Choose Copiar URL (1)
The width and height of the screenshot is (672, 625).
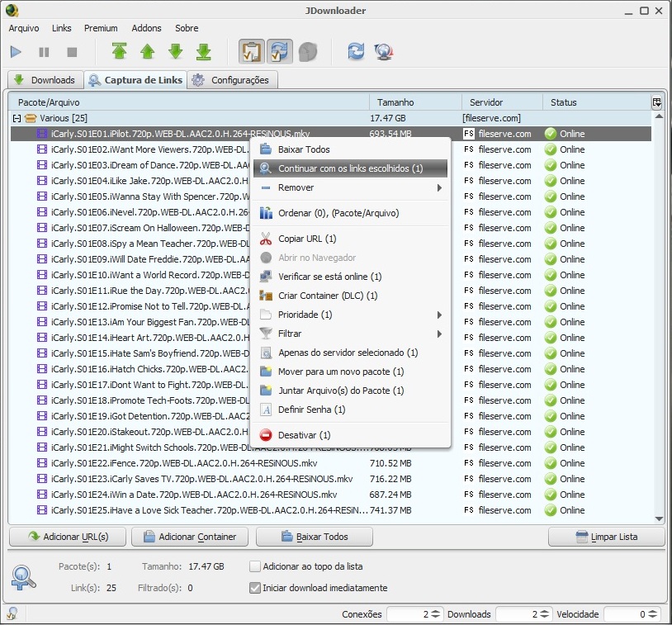pos(351,239)
